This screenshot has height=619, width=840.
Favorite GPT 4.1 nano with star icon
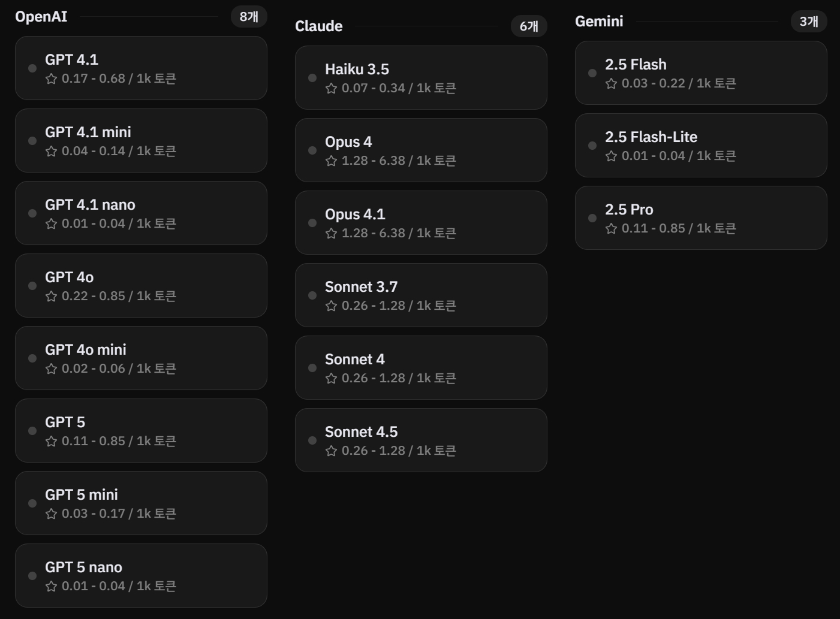pos(52,224)
